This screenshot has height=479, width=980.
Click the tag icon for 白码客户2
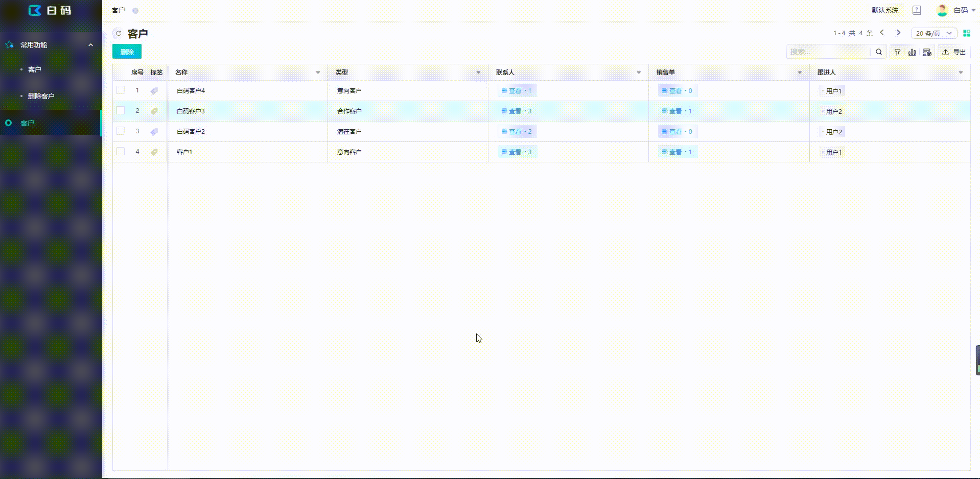point(154,132)
